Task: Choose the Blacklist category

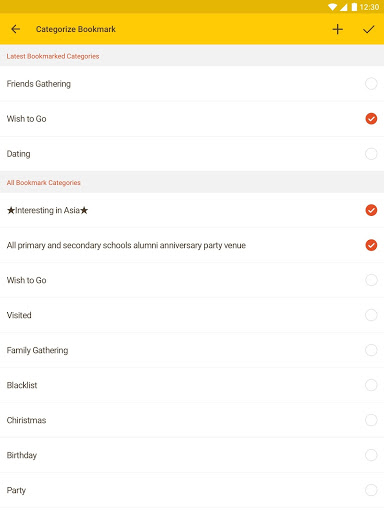Action: (x=192, y=385)
